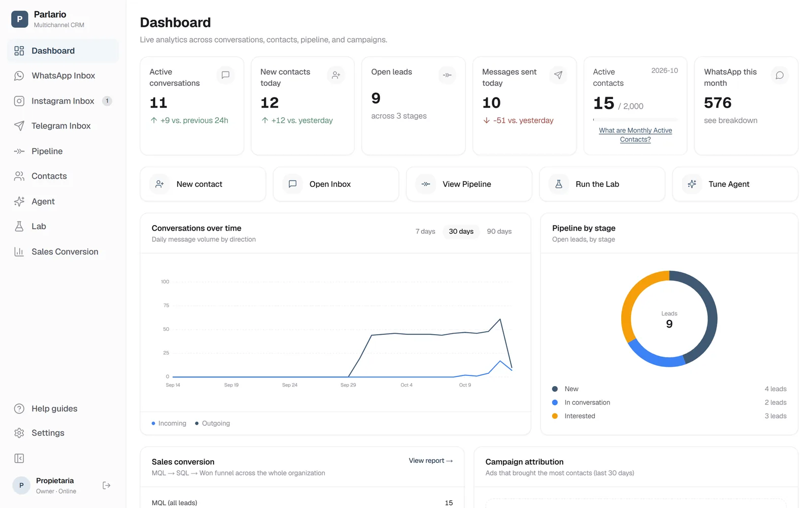Open the WhatsApp Inbox sidebar item
The height and width of the screenshot is (508, 812).
tap(63, 76)
